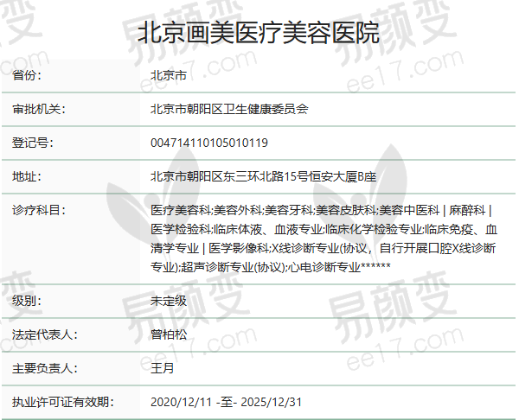Viewport: 519px width, 420px height.
Task: Click the 诊疗科目 line starting 医疗美容科
Action: point(322,210)
